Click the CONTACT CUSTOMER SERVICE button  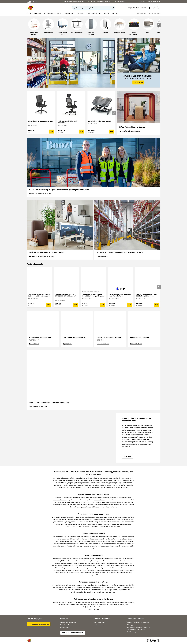[39, 624]
